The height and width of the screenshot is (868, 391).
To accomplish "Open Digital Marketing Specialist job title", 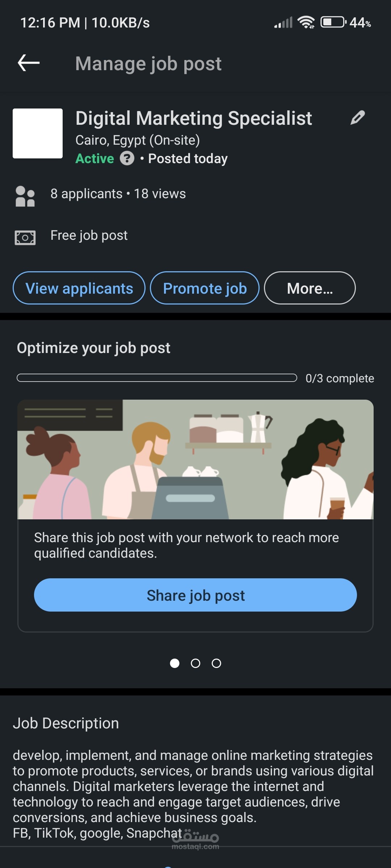I will [x=194, y=118].
